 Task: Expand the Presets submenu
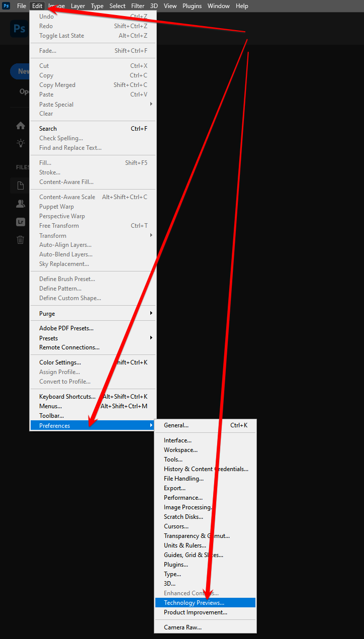(x=93, y=338)
